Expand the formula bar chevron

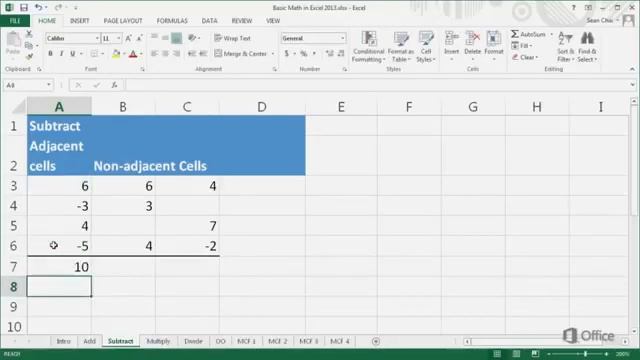point(632,85)
